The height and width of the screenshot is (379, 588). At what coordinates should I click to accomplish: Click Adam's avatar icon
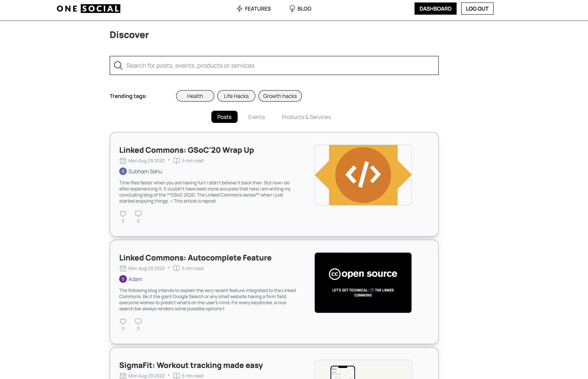coord(123,279)
